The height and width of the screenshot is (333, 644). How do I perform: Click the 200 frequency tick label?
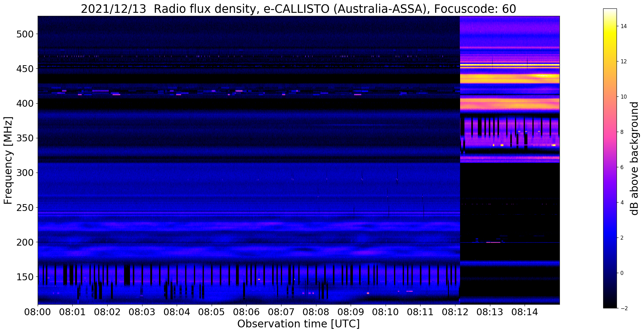25,242
